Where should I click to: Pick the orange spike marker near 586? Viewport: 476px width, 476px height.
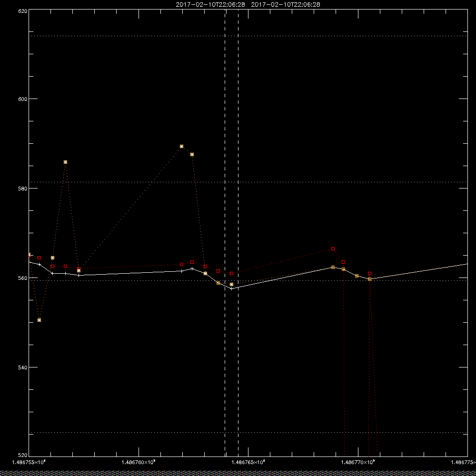tap(65, 162)
